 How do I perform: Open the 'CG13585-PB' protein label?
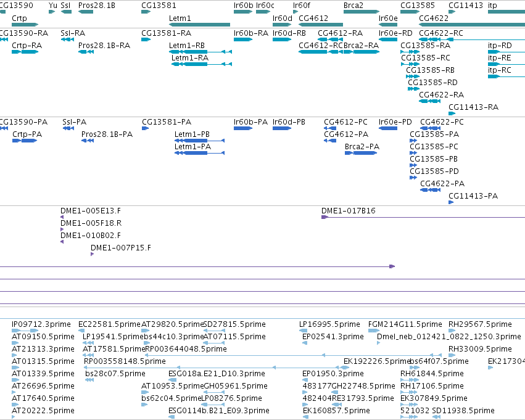(434, 159)
